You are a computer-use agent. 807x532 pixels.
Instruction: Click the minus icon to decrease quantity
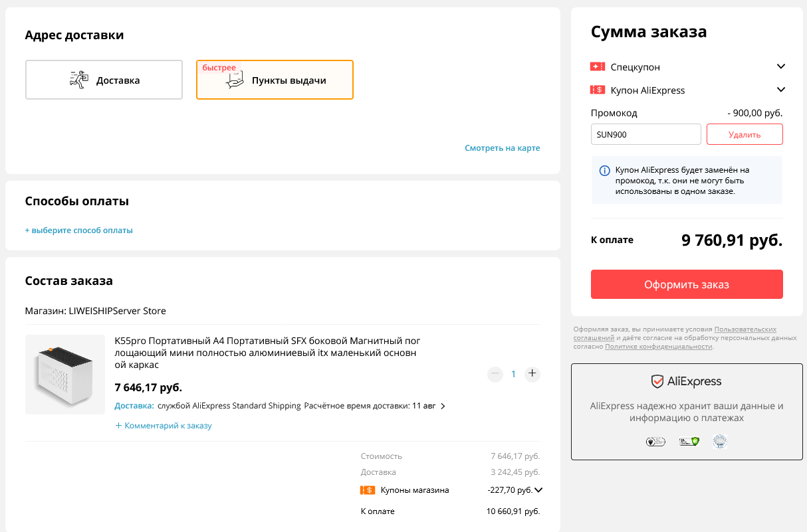coord(495,374)
